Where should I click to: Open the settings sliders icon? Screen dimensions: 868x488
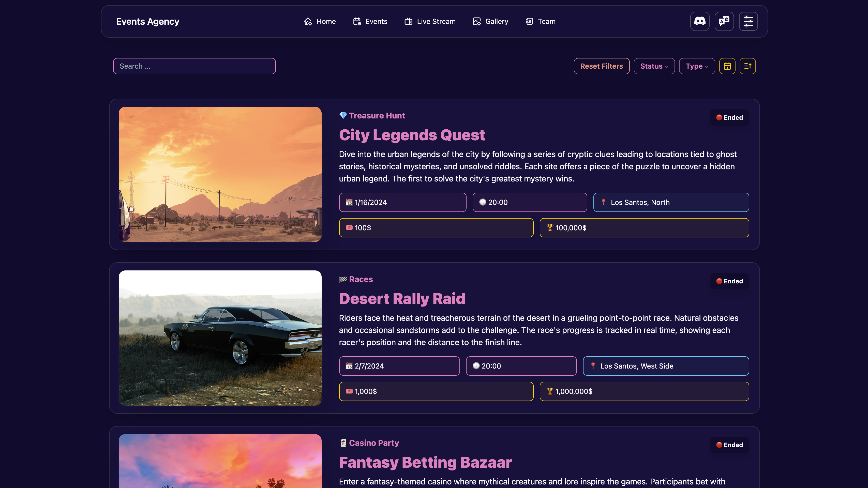pyautogui.click(x=748, y=21)
